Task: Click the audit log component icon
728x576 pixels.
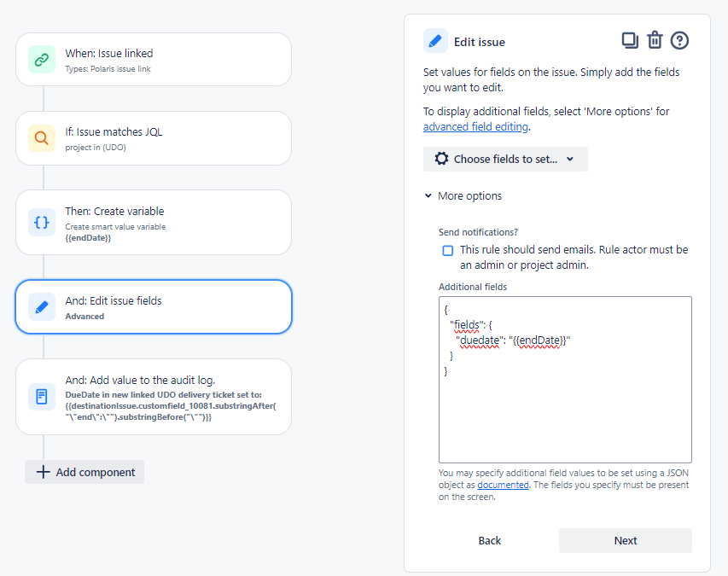Action: tap(41, 396)
